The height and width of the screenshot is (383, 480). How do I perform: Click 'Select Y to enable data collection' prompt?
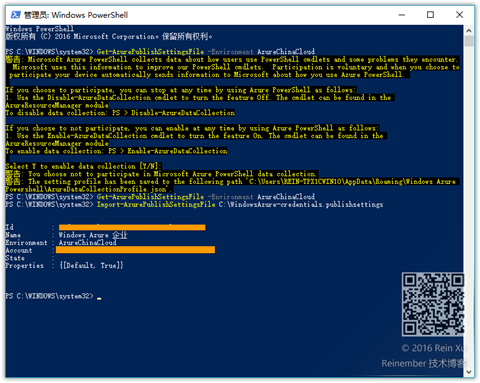point(83,166)
